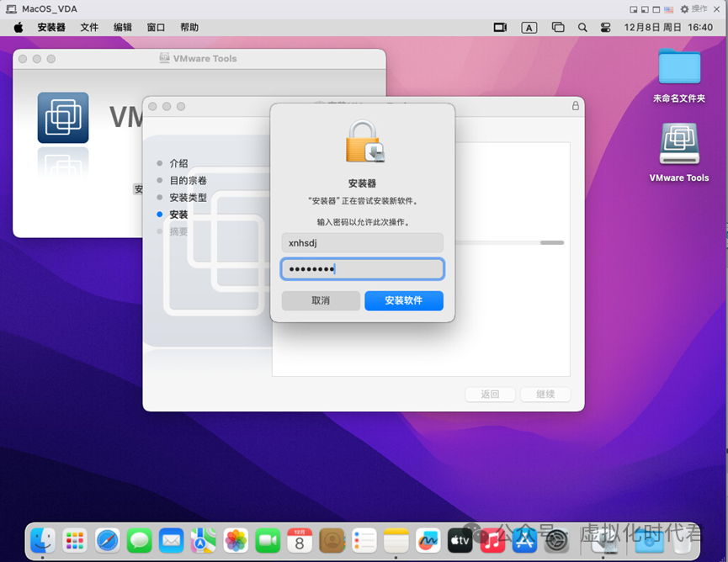728x562 pixels.
Task: Open the 窗口 menu
Action: tap(156, 28)
